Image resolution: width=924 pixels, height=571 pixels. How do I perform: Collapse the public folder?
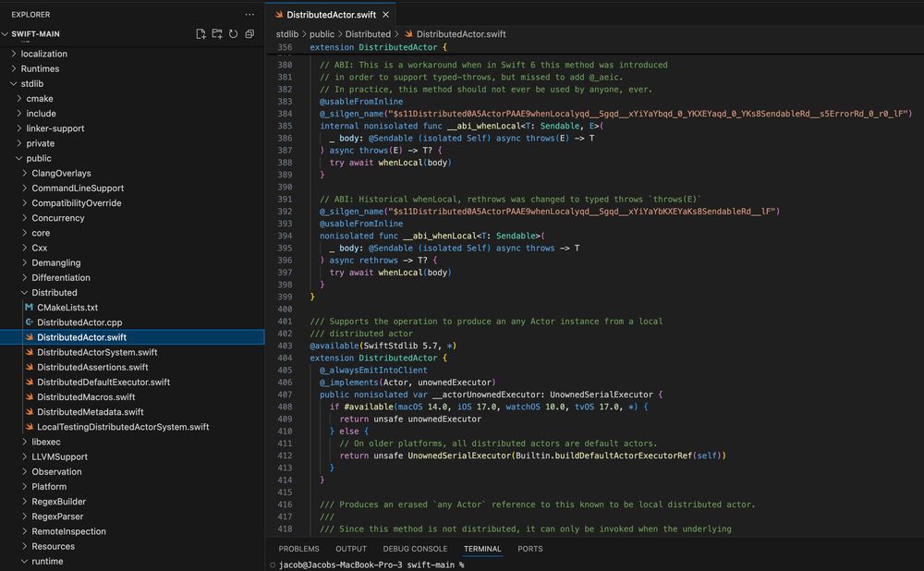tap(18, 158)
